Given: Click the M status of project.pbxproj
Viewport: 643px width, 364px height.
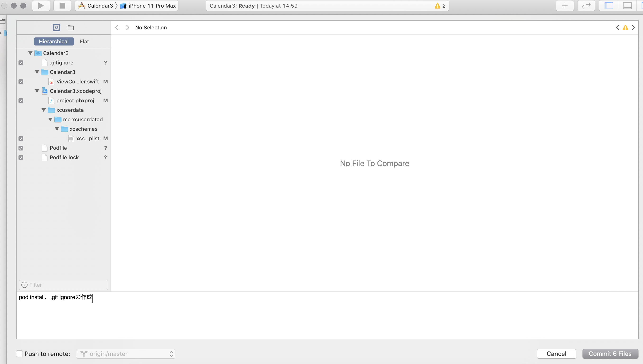Looking at the screenshot, I should [x=105, y=100].
